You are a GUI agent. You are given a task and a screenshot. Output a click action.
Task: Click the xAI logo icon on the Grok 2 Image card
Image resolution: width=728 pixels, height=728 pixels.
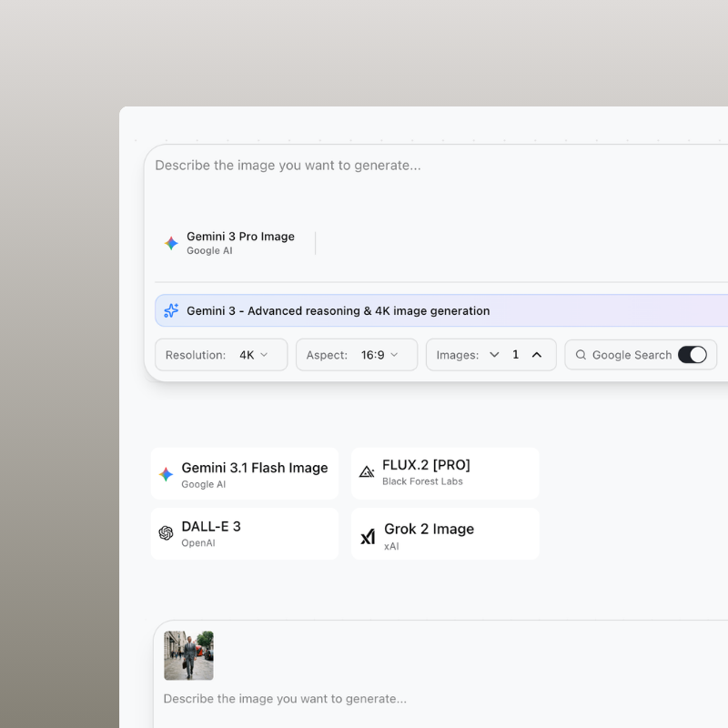(368, 537)
